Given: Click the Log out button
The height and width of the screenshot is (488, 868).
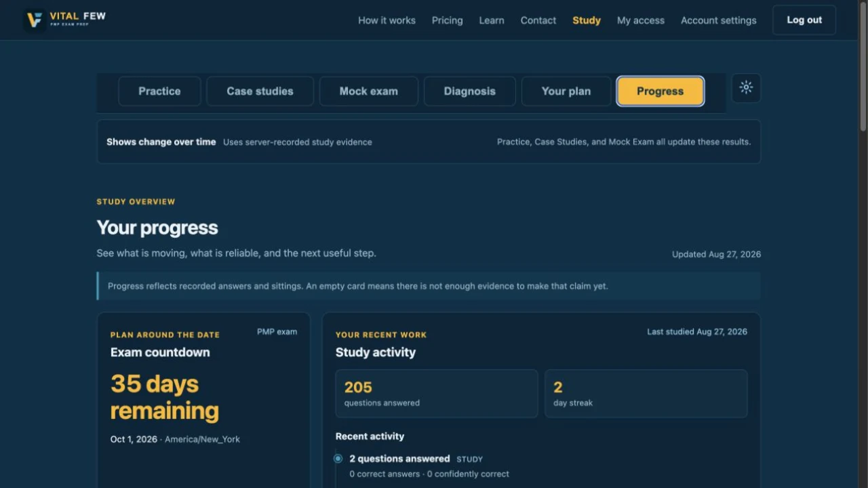Looking at the screenshot, I should click(804, 20).
